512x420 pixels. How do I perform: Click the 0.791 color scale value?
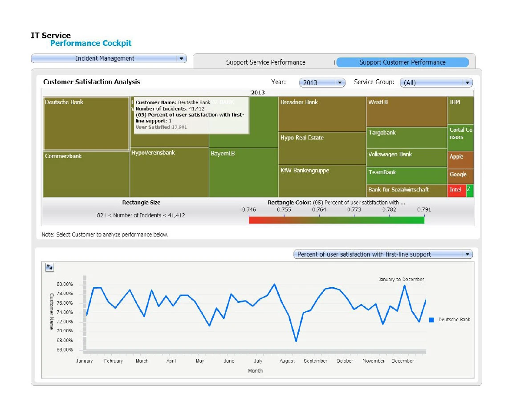coord(424,210)
